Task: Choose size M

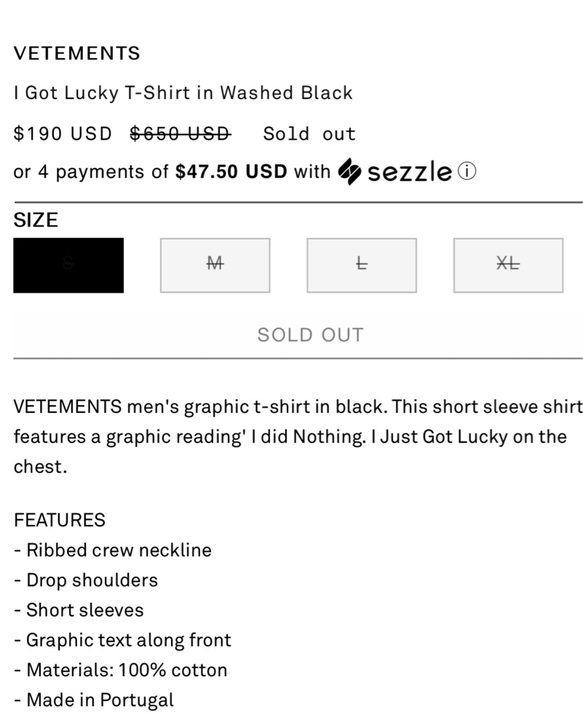Action: (215, 265)
